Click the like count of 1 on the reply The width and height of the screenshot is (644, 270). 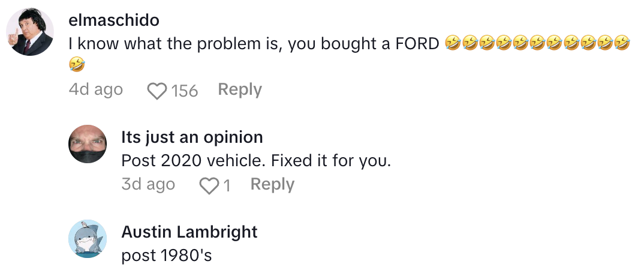point(227,185)
